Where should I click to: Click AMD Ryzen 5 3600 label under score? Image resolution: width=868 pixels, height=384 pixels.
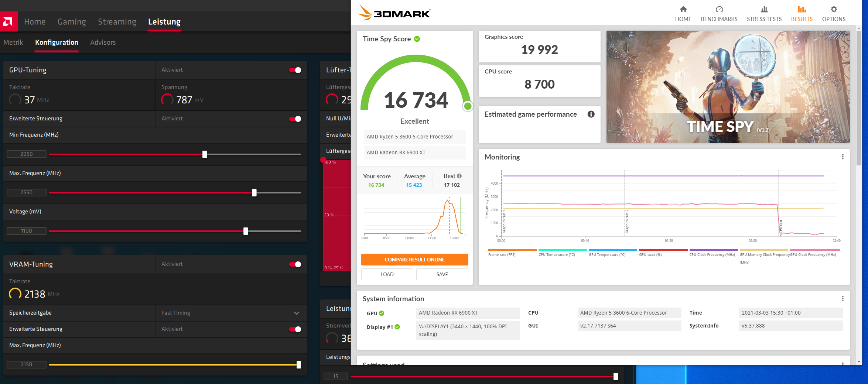click(x=414, y=137)
